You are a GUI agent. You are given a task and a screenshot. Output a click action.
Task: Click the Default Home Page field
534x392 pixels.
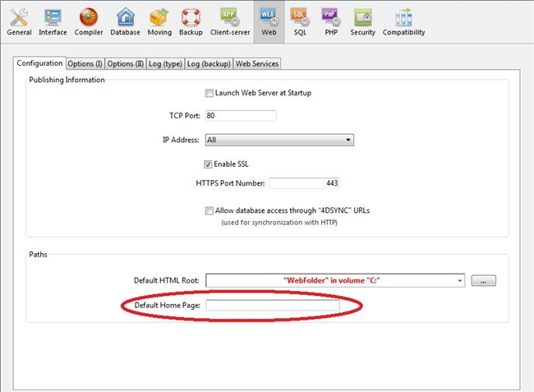pos(272,306)
